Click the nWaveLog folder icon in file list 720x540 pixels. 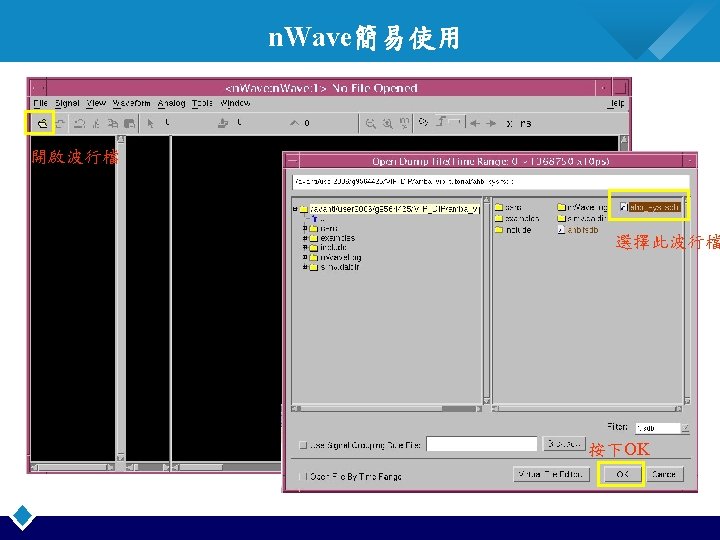click(561, 208)
